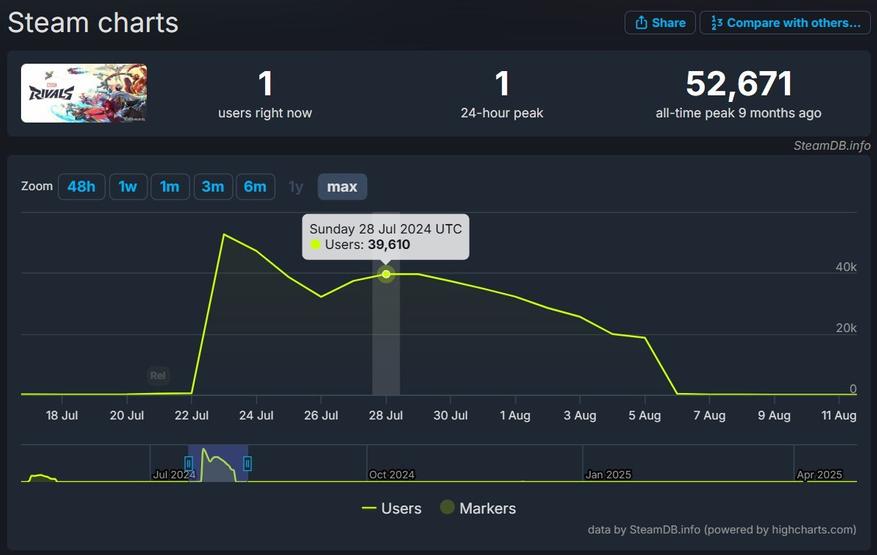The height and width of the screenshot is (555, 877).
Task: Click the 'Steam charts' heading
Action: 93,23
